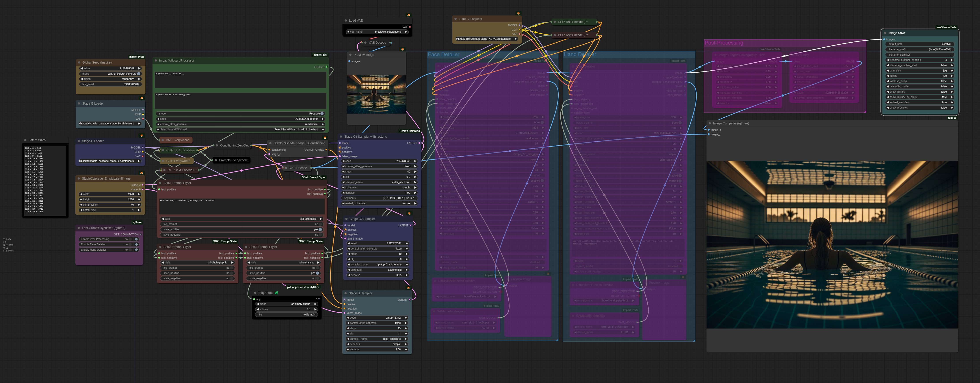Click the Post-Processing group title
This screenshot has width=980, height=383.
pyautogui.click(x=723, y=43)
